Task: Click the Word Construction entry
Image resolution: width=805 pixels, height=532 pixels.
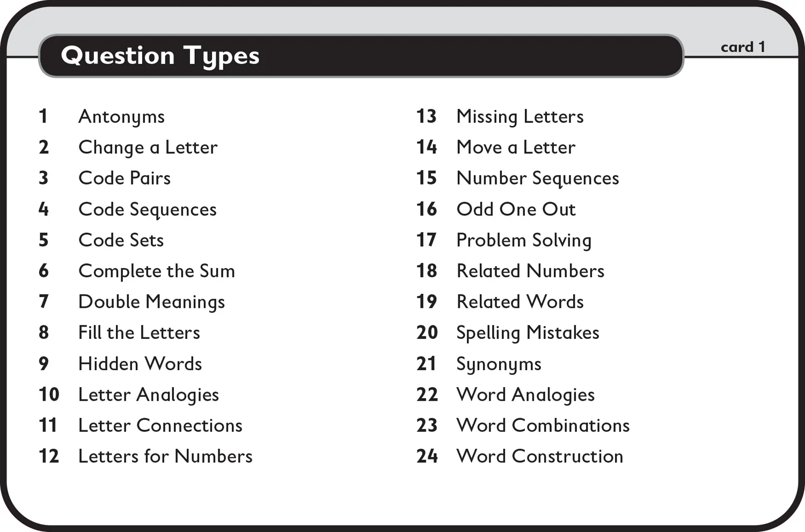Action: pyautogui.click(x=540, y=456)
